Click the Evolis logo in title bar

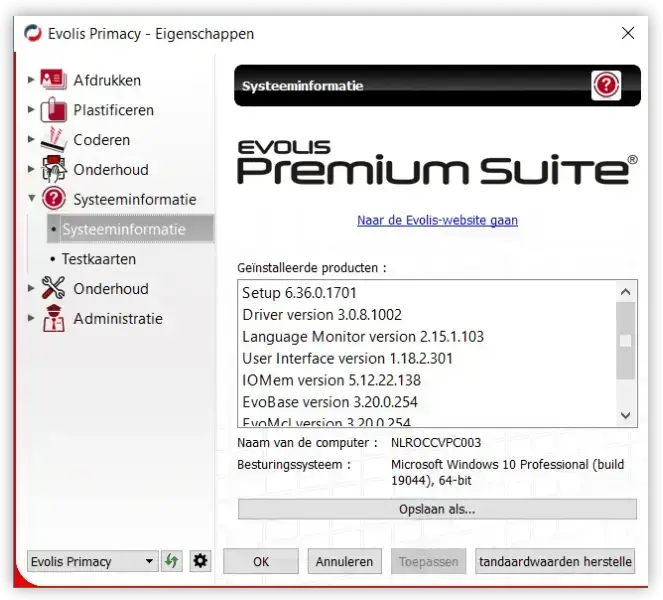coord(33,33)
